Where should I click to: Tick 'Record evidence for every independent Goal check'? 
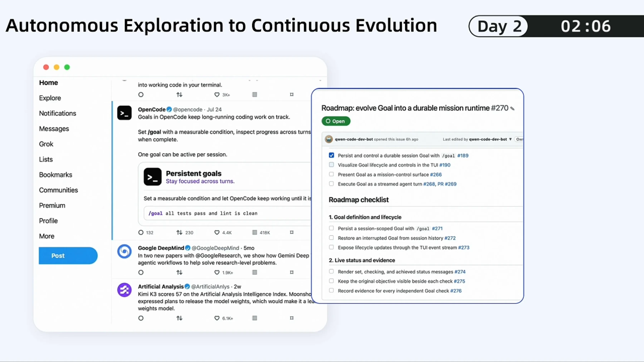click(331, 290)
